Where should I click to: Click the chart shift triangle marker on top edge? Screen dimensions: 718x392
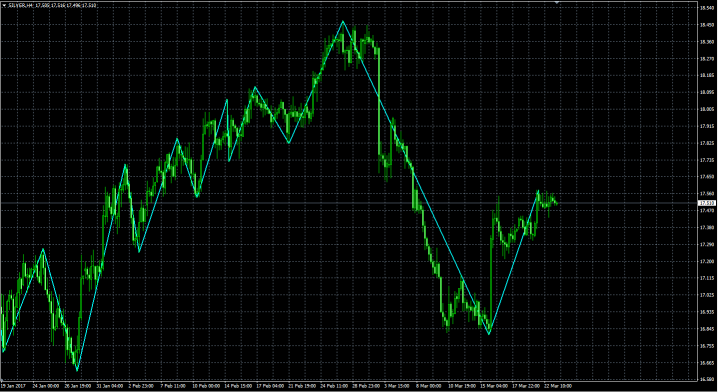point(557,2)
